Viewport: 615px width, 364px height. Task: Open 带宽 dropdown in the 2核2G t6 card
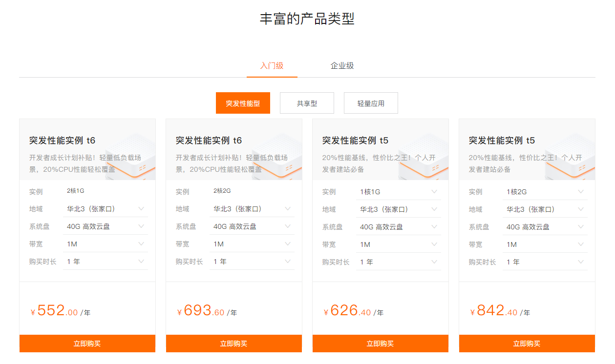252,244
